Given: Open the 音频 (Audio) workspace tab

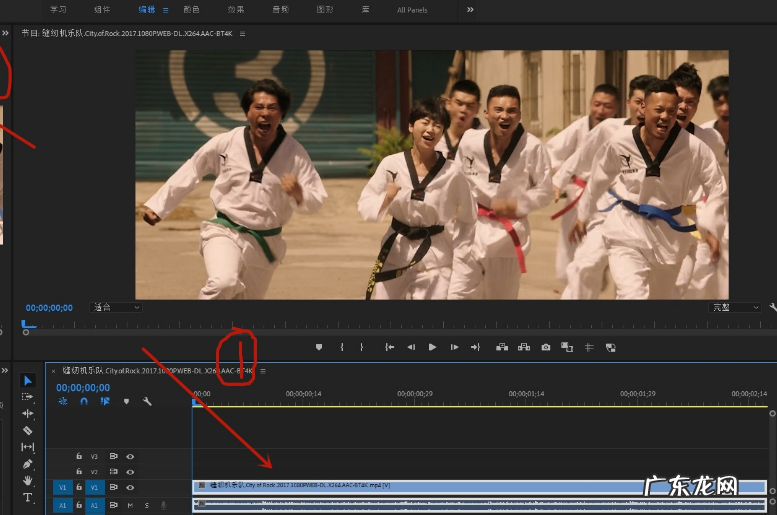Looking at the screenshot, I should point(281,10).
